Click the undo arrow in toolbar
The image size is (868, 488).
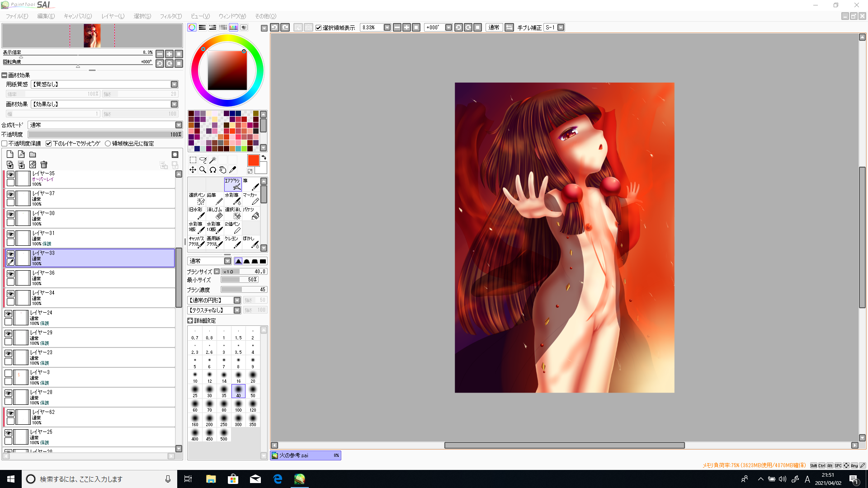[274, 28]
